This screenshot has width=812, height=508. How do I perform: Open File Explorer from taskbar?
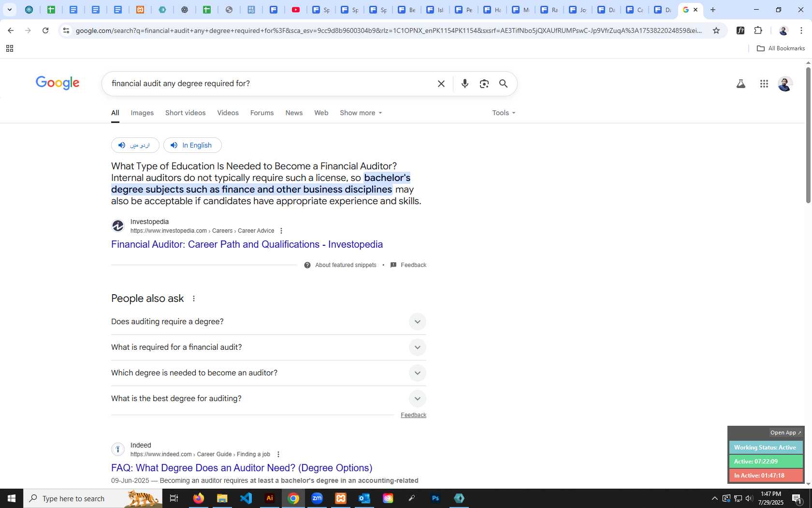point(222,498)
